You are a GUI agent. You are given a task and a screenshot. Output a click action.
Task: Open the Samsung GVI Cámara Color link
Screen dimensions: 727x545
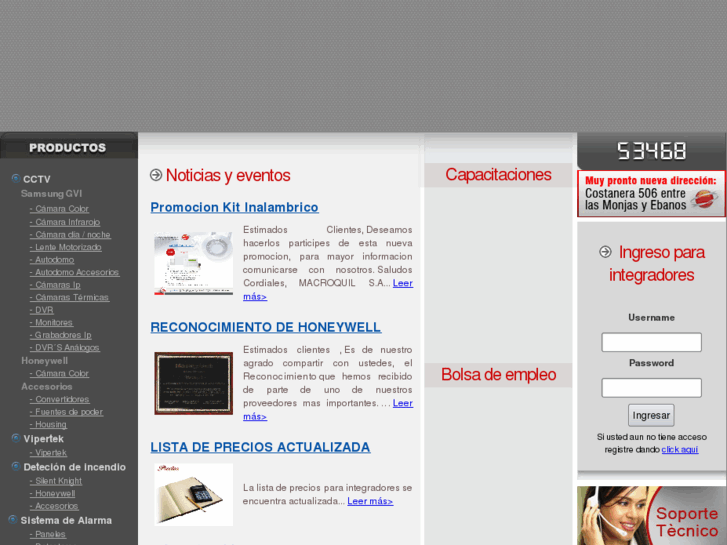click(x=59, y=209)
